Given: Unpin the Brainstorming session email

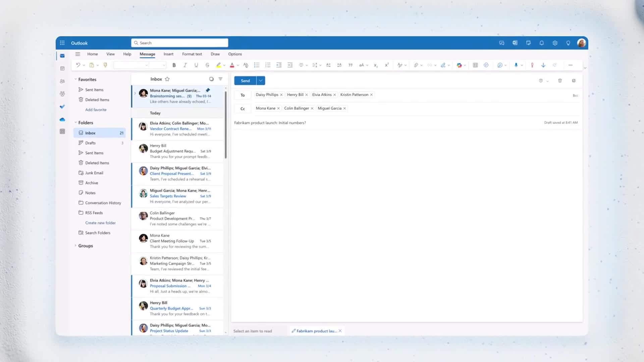Looking at the screenshot, I should [x=208, y=90].
